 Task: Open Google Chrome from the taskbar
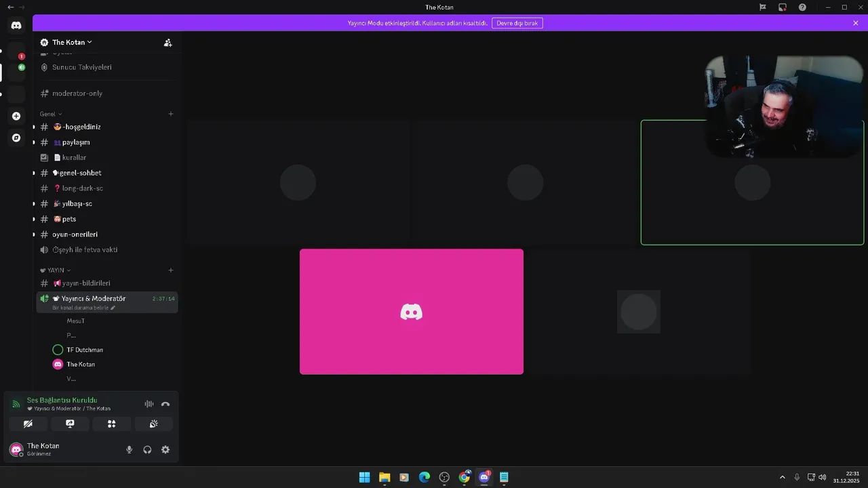pos(465,477)
